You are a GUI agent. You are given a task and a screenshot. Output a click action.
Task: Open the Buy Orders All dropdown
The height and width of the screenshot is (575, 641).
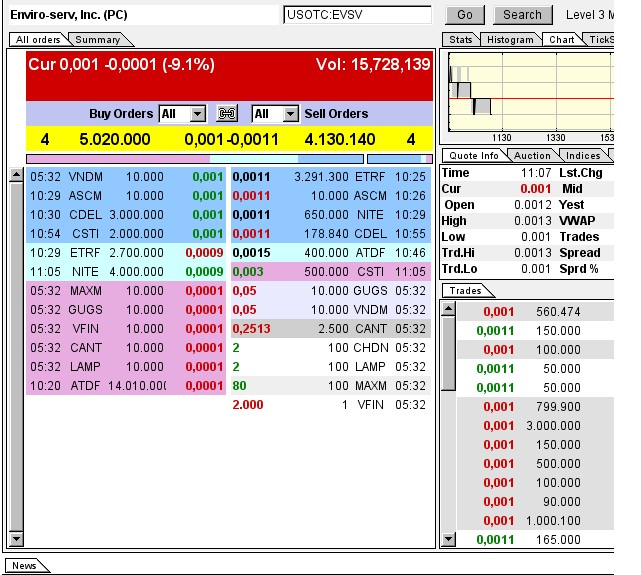pyautogui.click(x=182, y=114)
